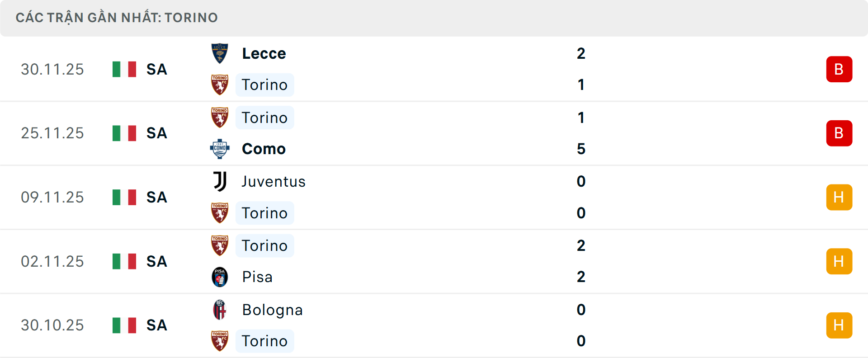This screenshot has width=868, height=358.
Task: Click the orange H badge for Pisa match
Action: pos(839,261)
